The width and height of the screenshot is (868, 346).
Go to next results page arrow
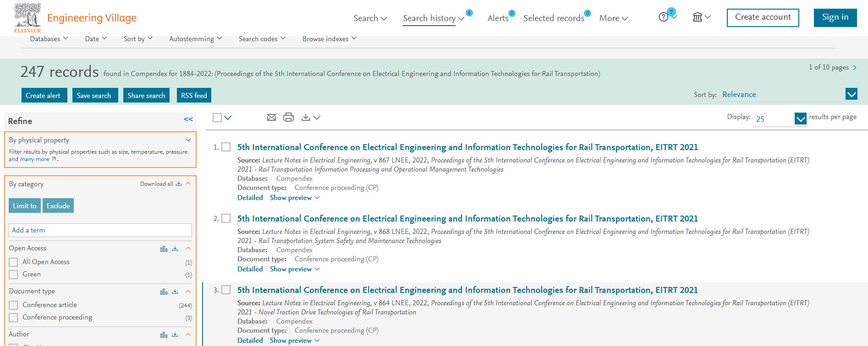[x=855, y=68]
